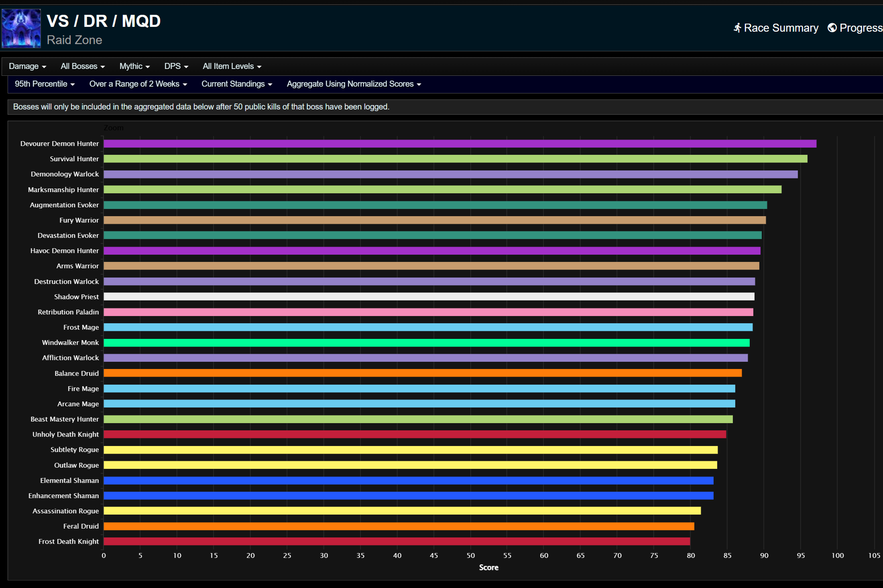Click the Progress globe icon
The height and width of the screenshot is (588, 883).
pos(832,28)
